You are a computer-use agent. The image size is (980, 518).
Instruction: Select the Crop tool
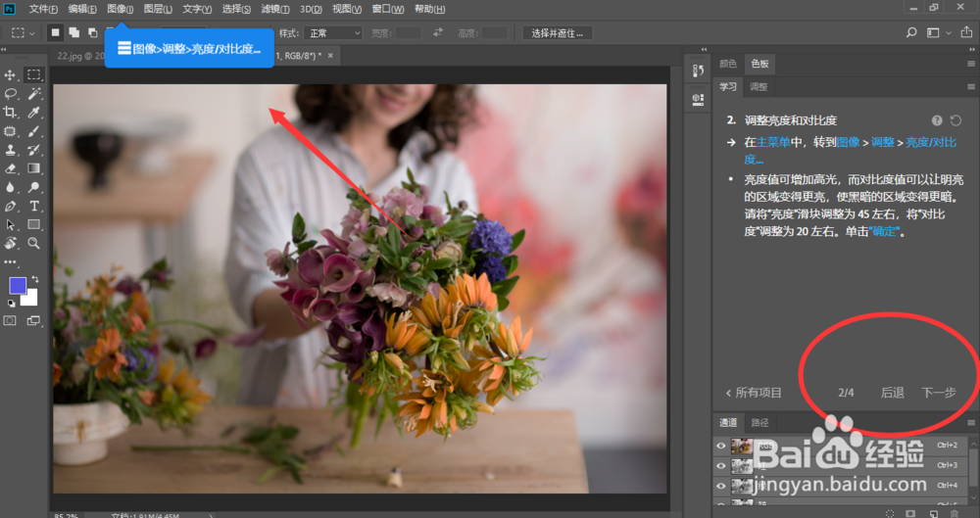click(10, 113)
